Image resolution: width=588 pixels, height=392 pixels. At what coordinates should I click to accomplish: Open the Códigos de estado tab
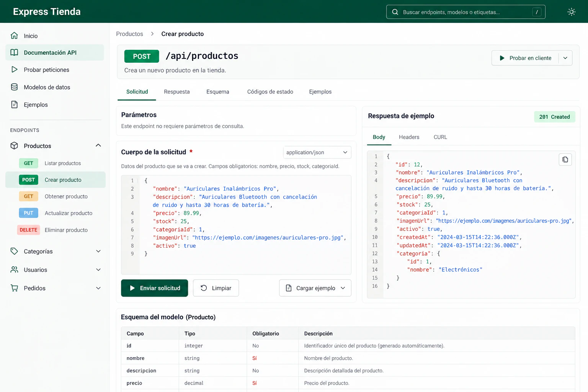(270, 92)
